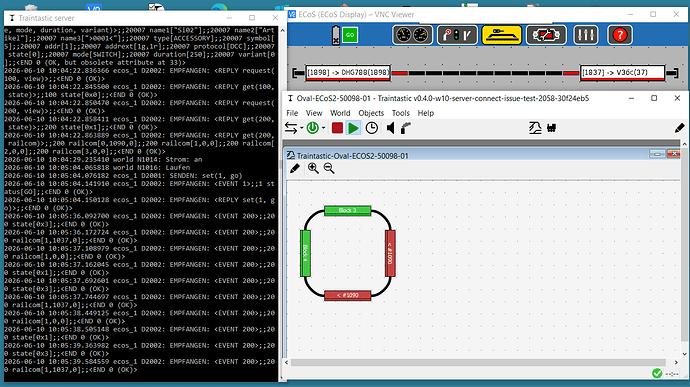
Task: Select the red #1090 block on right side
Action: point(390,254)
